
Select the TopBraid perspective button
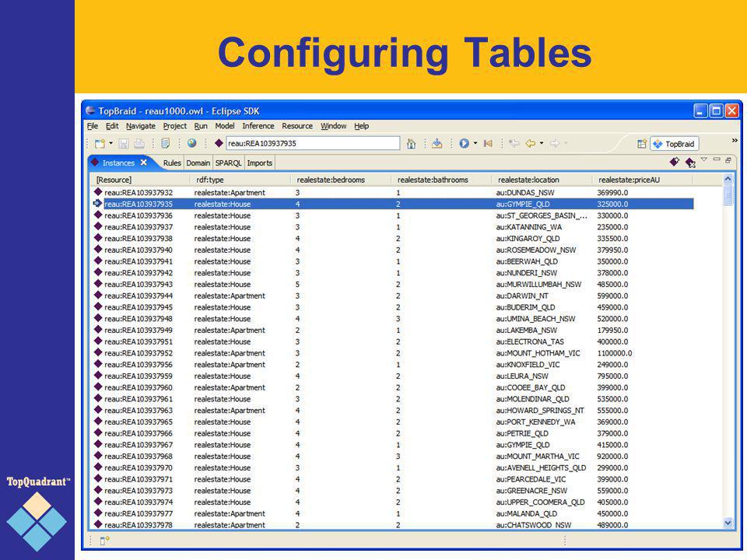coord(675,144)
